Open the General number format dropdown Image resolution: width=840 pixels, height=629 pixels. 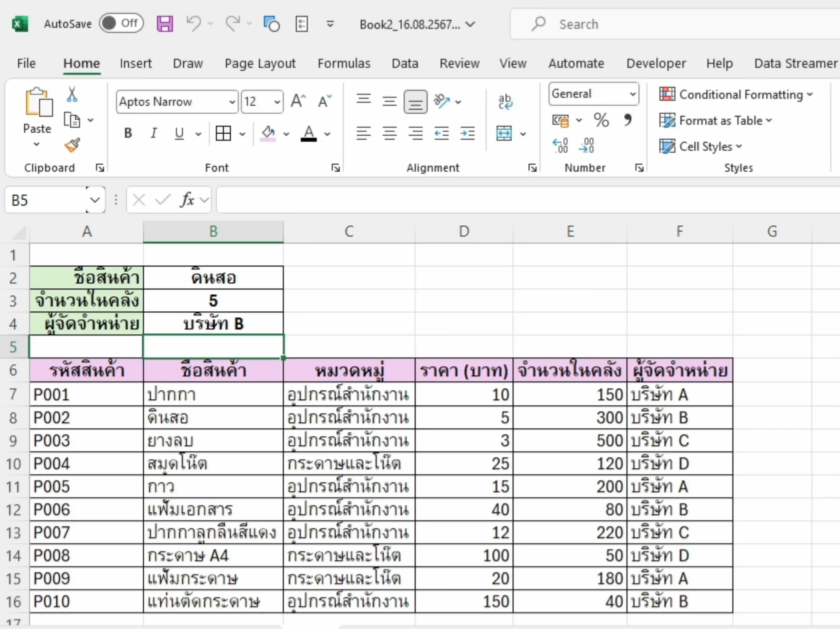point(632,94)
